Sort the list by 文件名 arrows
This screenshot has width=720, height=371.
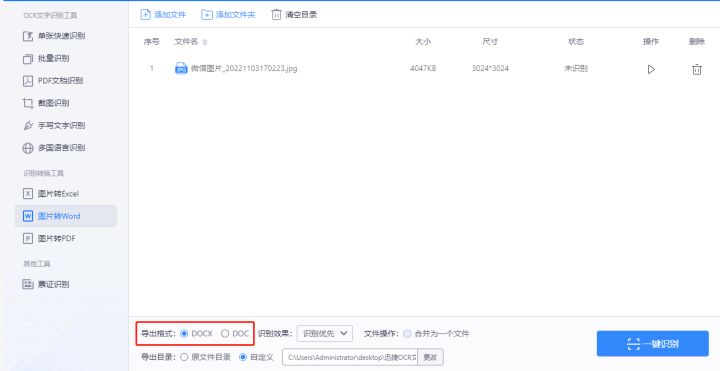click(205, 42)
